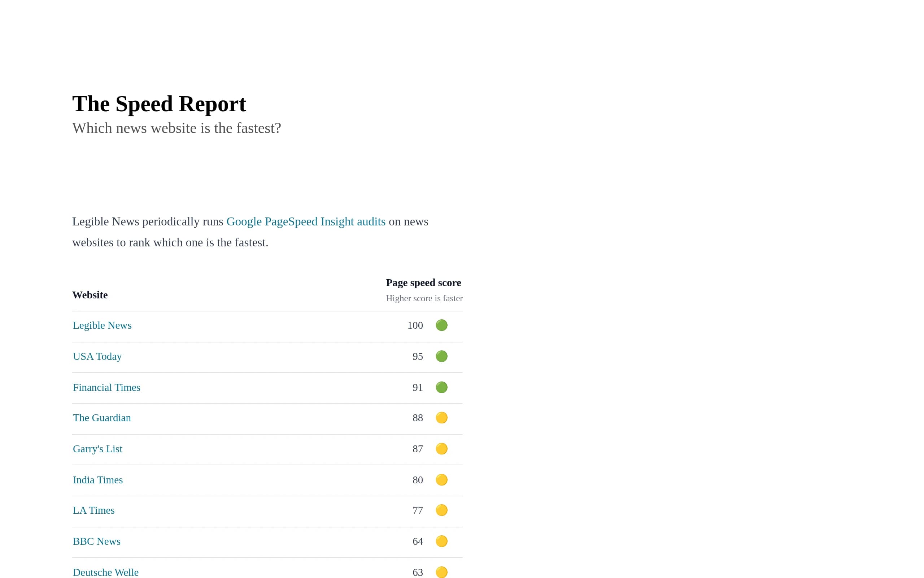The height and width of the screenshot is (578, 924).
Task: Click the green circle in the USA Today row
Action: coord(442,356)
